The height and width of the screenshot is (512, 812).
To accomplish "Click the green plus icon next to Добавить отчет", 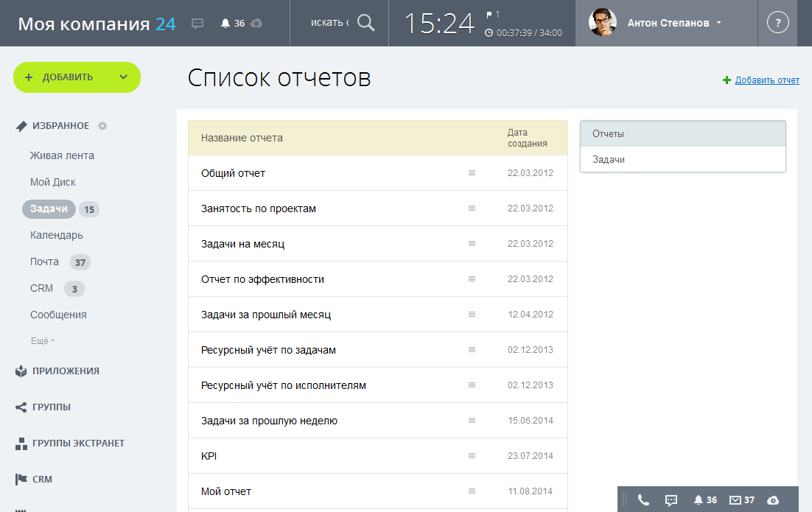I will 727,80.
